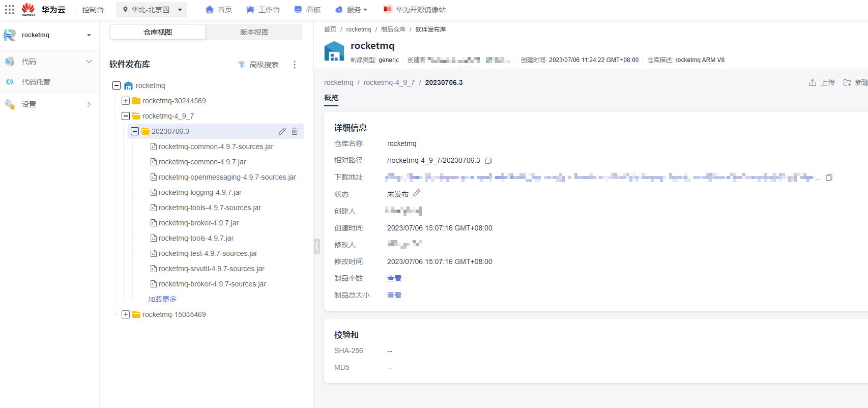Viewport: 868px width, 408px height.
Task: Collapse the side panel with the handle
Action: pyautogui.click(x=317, y=246)
